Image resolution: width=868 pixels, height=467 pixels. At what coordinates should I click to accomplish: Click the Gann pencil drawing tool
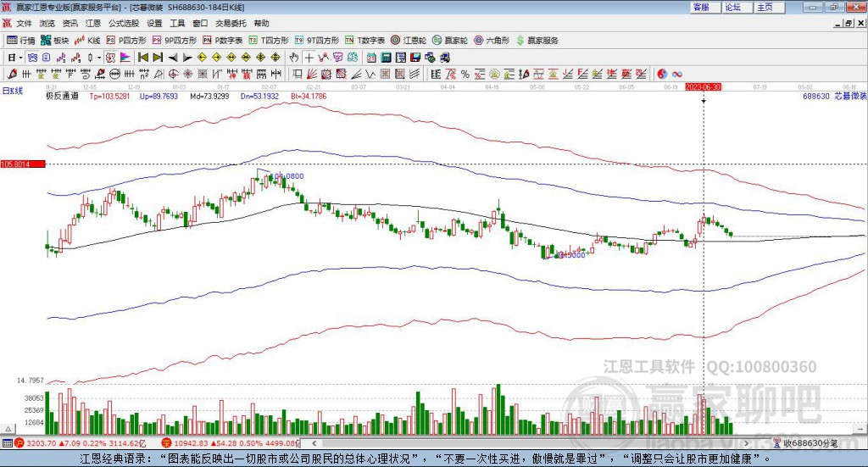click(x=12, y=74)
